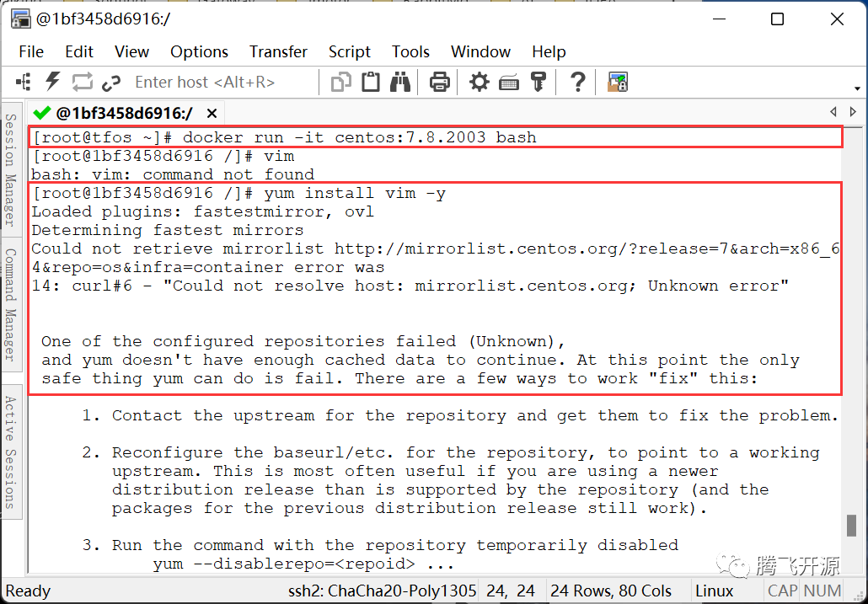Click the docker run command line
The image size is (868, 604).
point(284,137)
